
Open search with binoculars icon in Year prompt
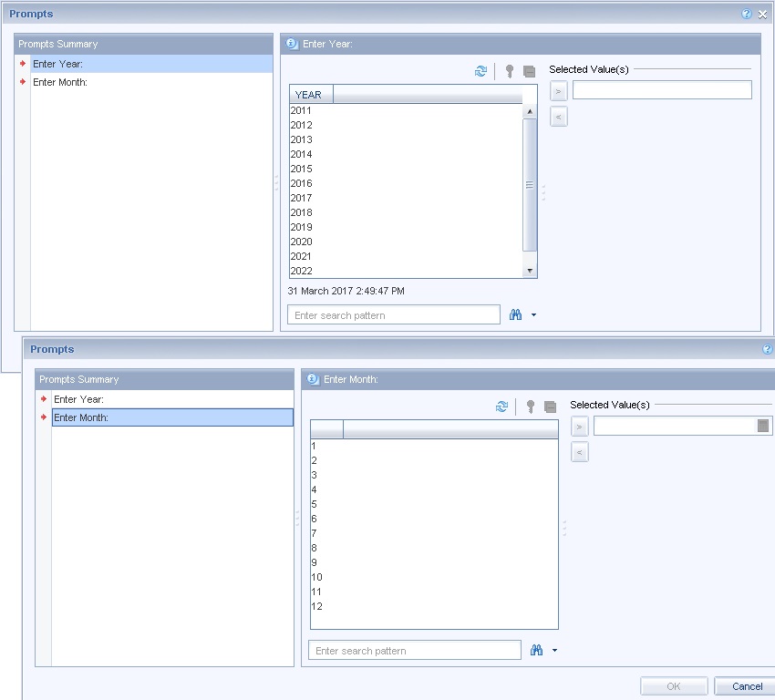(516, 314)
